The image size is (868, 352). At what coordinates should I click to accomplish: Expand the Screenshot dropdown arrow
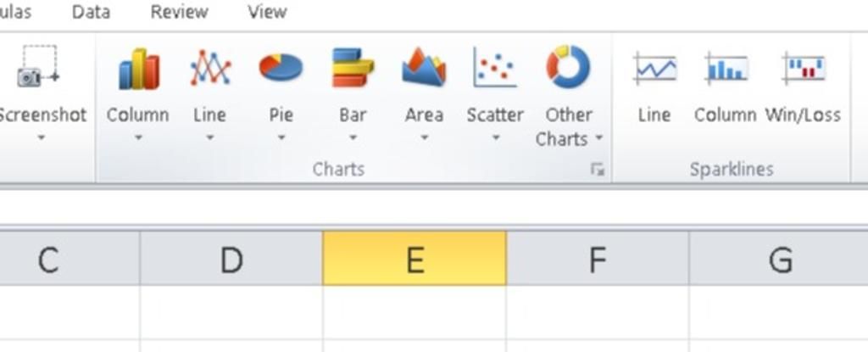pos(42,137)
